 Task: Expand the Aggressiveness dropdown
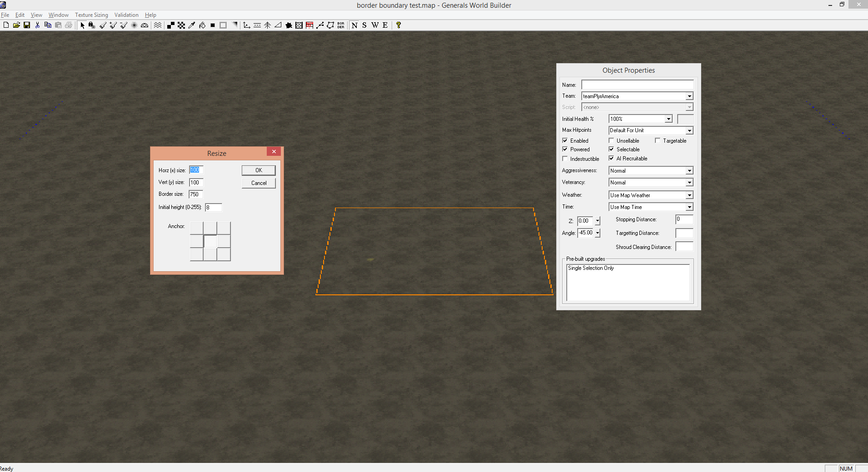pos(689,171)
